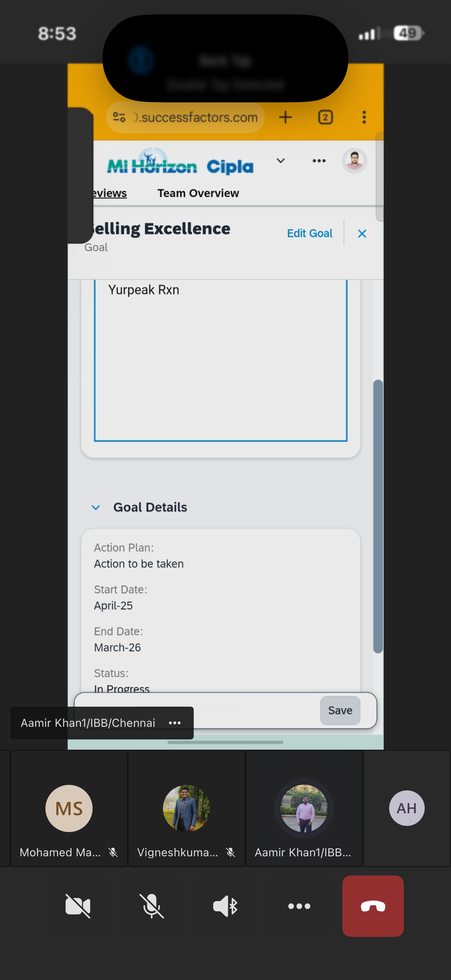Click the site settings icon in address bar

(119, 117)
